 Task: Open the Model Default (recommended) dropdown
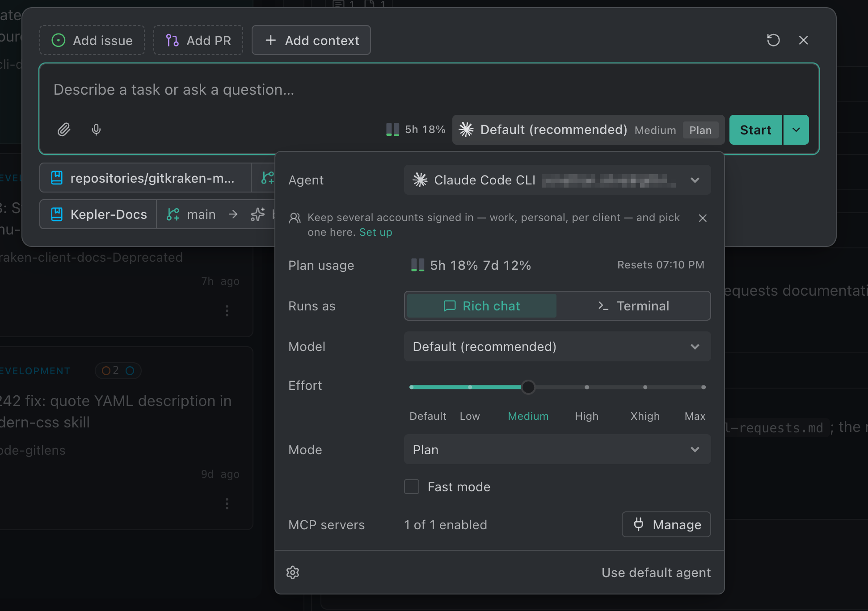point(557,347)
